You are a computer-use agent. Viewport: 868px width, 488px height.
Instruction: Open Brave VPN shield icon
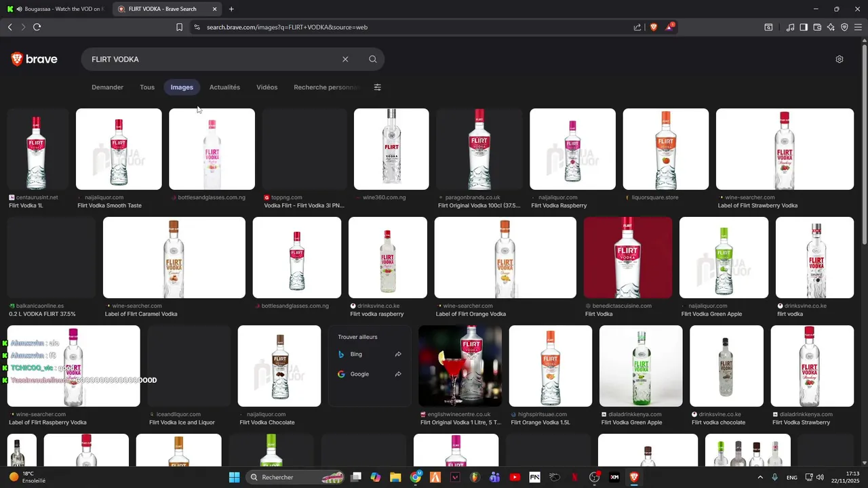tap(844, 27)
